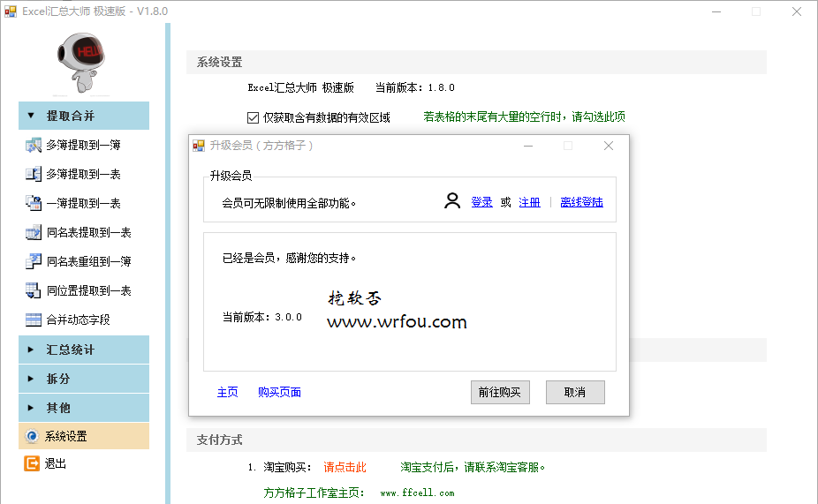Screen dimensions: 818x504
Task: Click the green 若表格的末尾有大量的空行时 hint
Action: (525, 117)
